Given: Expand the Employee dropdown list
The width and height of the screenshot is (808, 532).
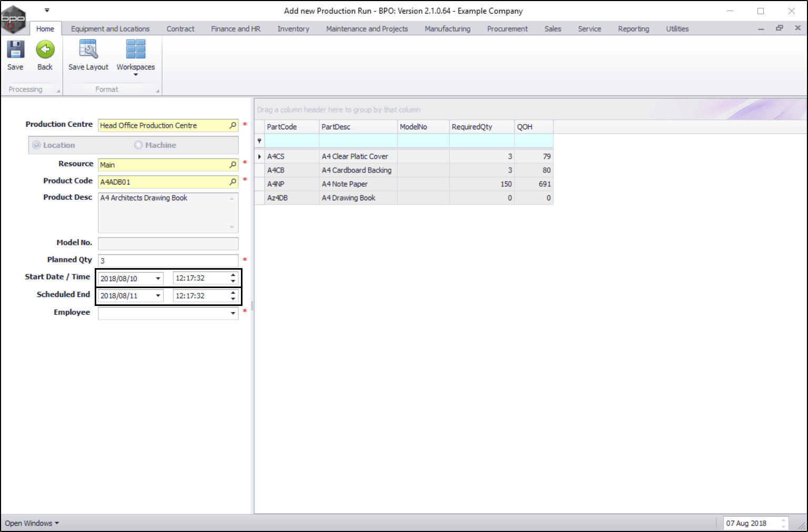Looking at the screenshot, I should (233, 313).
